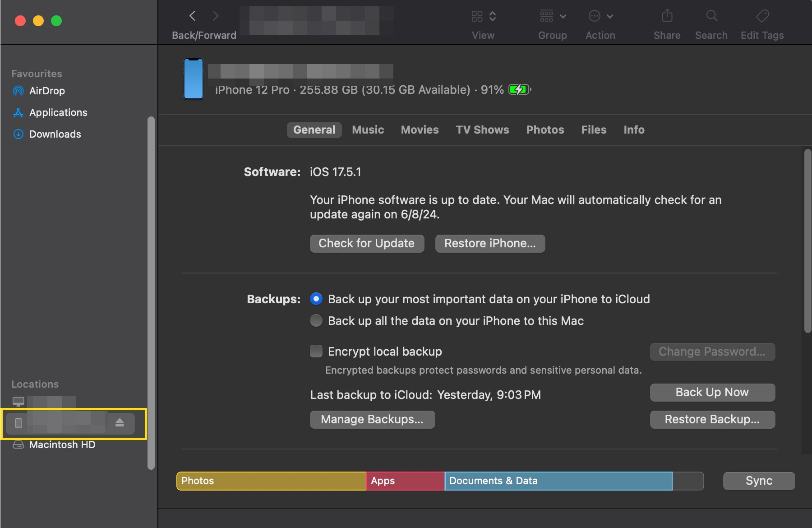Open Macintosh HD in the sidebar

62,445
